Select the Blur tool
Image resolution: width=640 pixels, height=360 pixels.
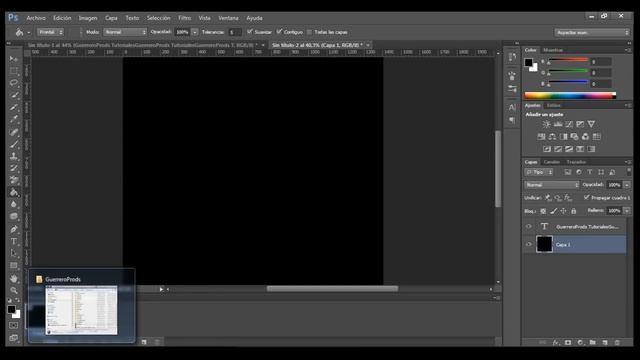[13, 204]
